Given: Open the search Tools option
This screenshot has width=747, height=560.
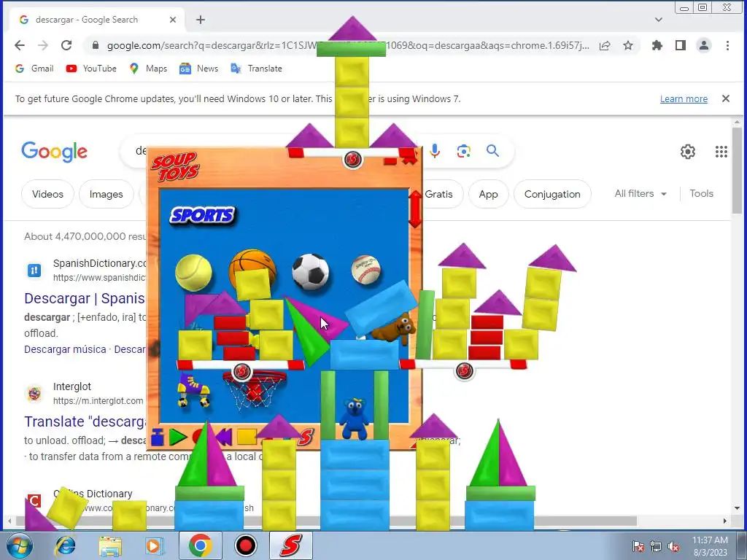Looking at the screenshot, I should click(x=701, y=194).
